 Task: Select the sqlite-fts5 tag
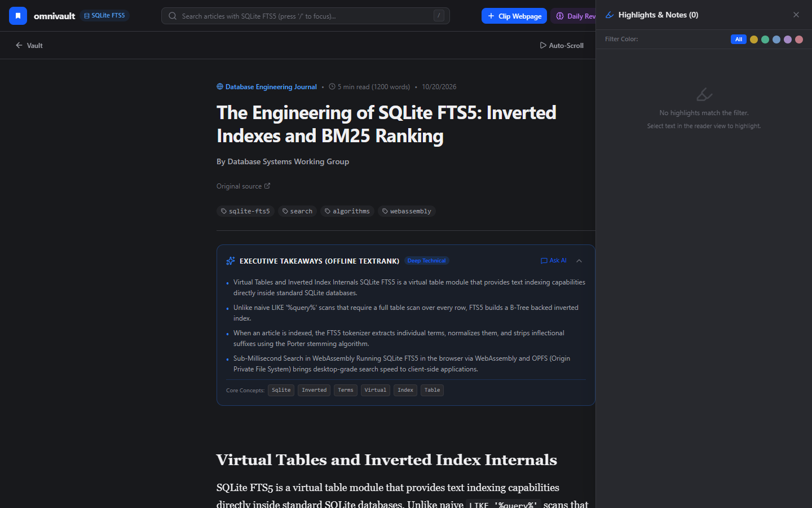245,211
